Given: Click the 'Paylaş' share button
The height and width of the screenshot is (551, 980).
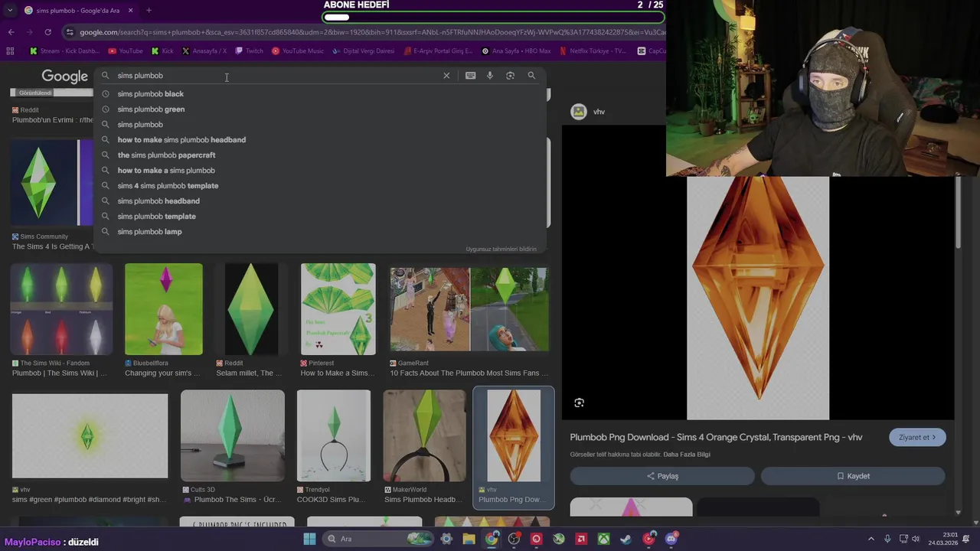Looking at the screenshot, I should click(662, 476).
